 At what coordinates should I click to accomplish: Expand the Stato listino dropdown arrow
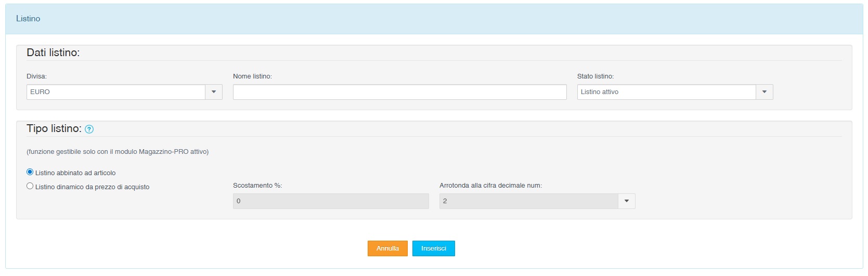tap(764, 92)
